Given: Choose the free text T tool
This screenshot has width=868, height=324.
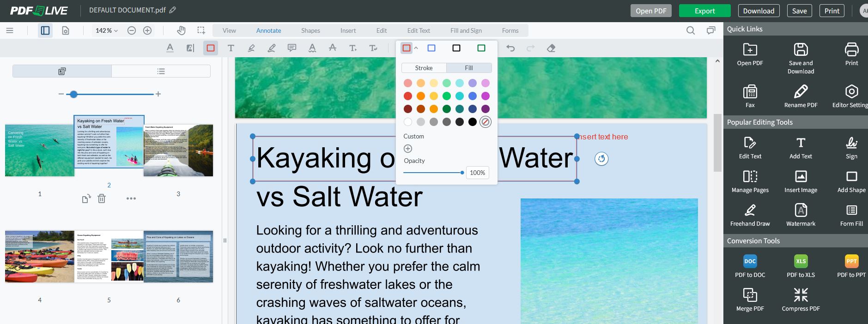Looking at the screenshot, I should pyautogui.click(x=231, y=48).
